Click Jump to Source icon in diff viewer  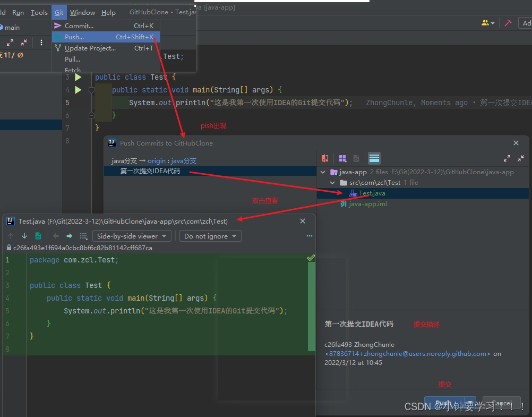pyautogui.click(x=38, y=236)
